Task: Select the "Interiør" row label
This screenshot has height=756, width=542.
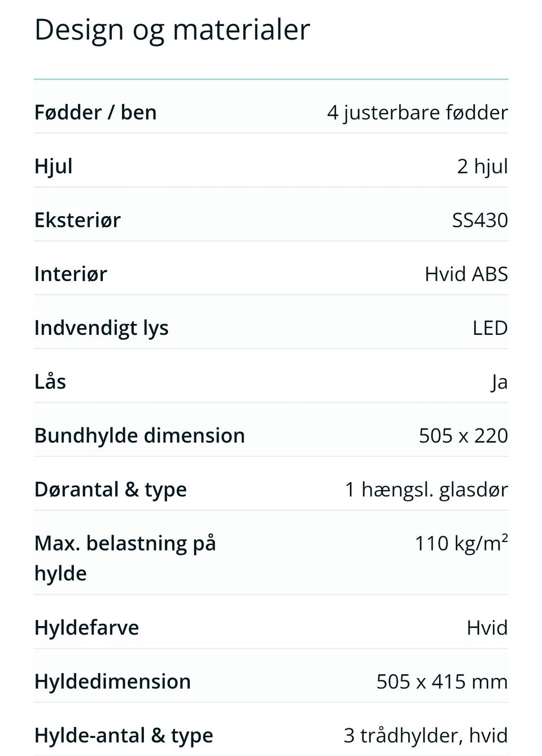Action: click(71, 274)
